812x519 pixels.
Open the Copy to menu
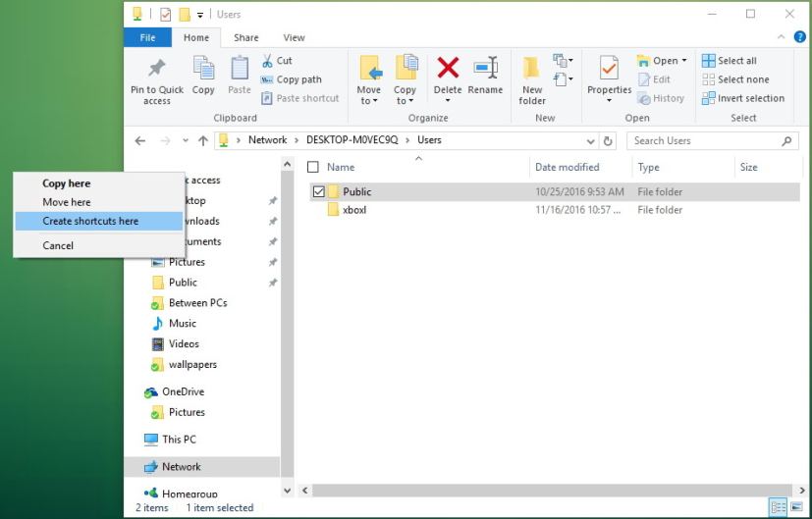pos(405,79)
